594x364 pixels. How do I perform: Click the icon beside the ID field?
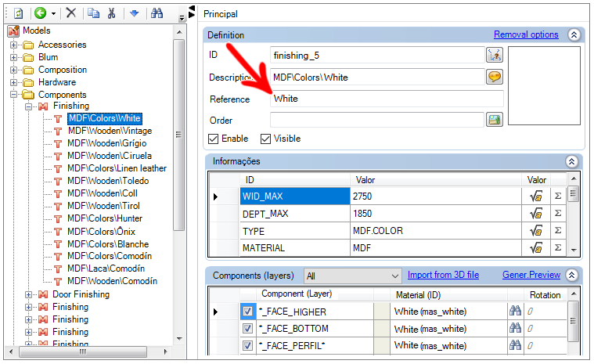click(x=494, y=55)
